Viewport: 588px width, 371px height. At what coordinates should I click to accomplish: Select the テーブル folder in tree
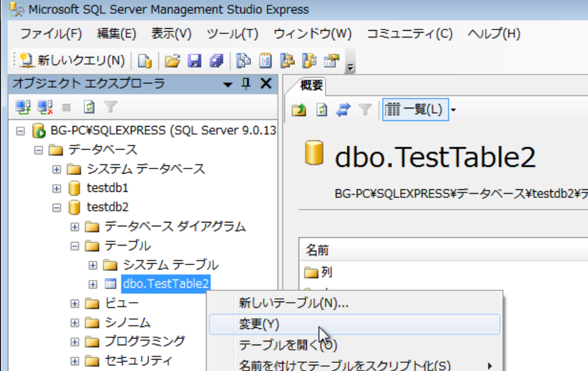coord(128,246)
